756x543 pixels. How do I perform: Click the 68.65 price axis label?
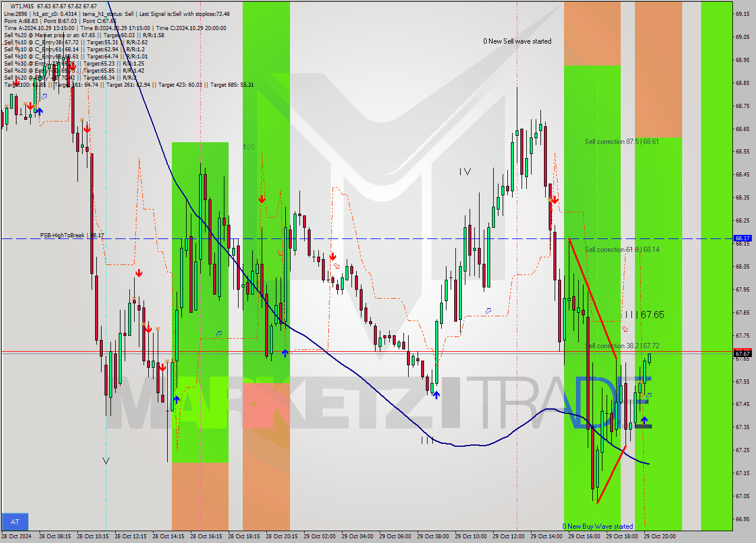pos(742,129)
